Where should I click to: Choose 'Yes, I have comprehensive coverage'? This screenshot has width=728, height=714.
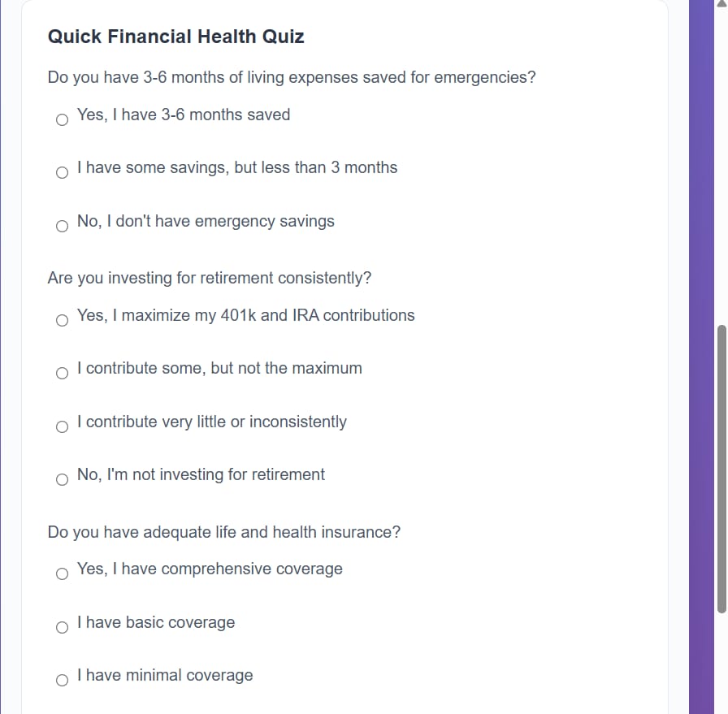(x=62, y=573)
